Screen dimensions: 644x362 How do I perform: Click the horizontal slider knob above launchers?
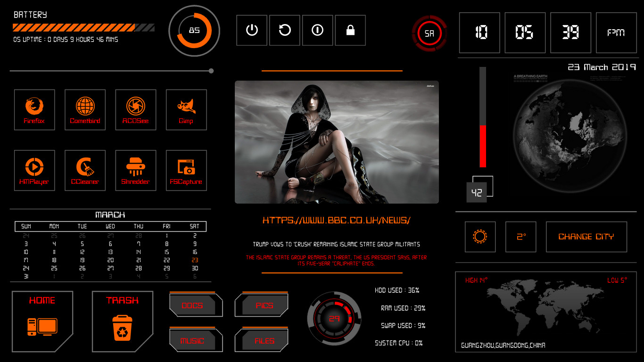click(211, 71)
